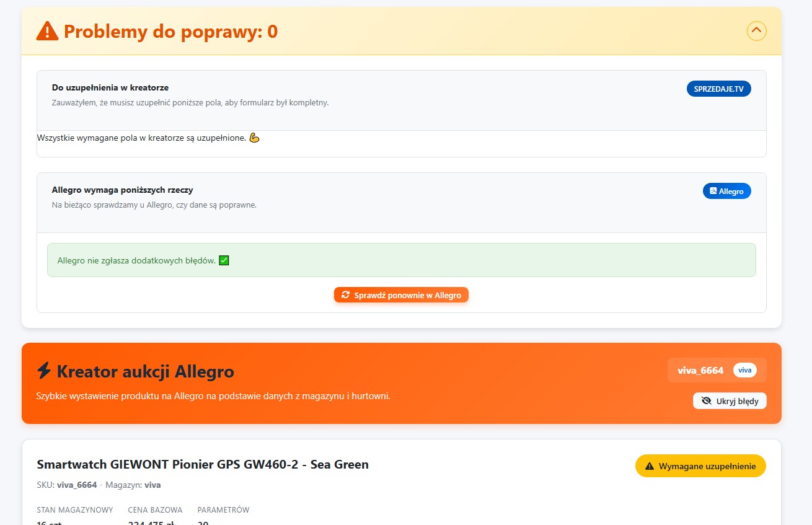The height and width of the screenshot is (525, 812).
Task: Click the white "viva" pill next to viva_6664
Action: [745, 370]
